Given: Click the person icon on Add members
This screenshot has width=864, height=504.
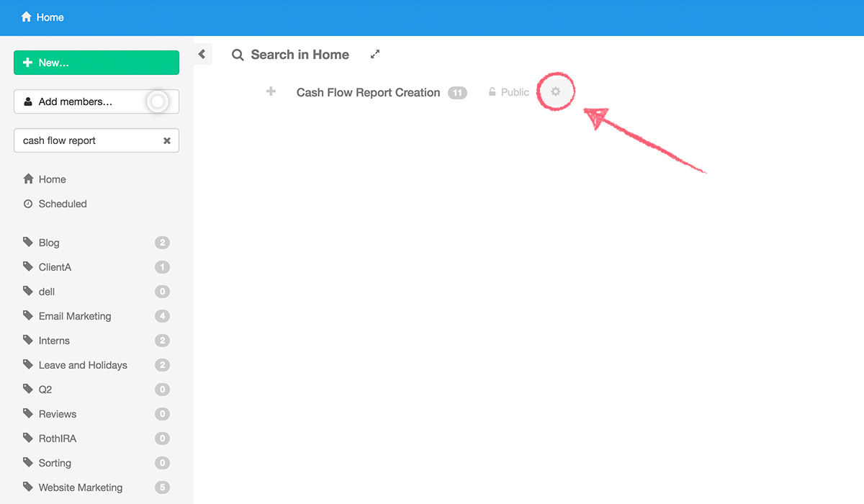Looking at the screenshot, I should point(28,102).
